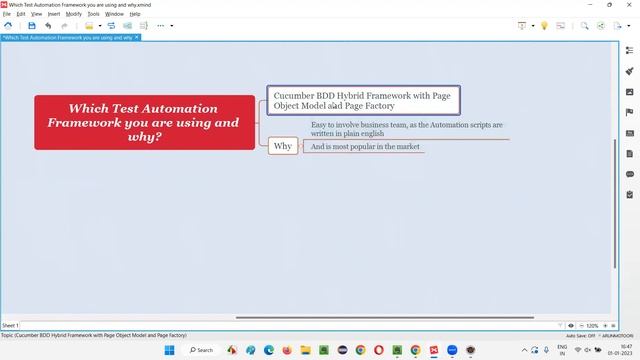Select the Why topic

(x=283, y=146)
